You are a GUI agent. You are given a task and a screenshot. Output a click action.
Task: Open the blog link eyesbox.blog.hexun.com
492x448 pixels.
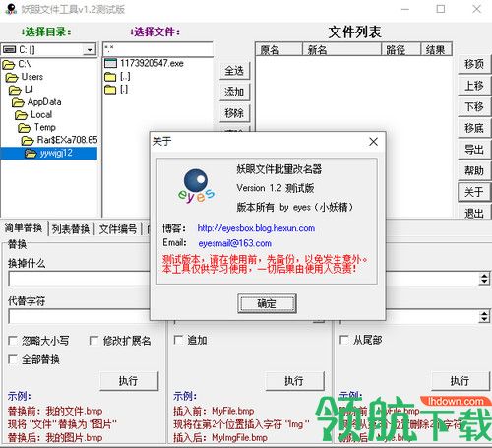tap(256, 228)
